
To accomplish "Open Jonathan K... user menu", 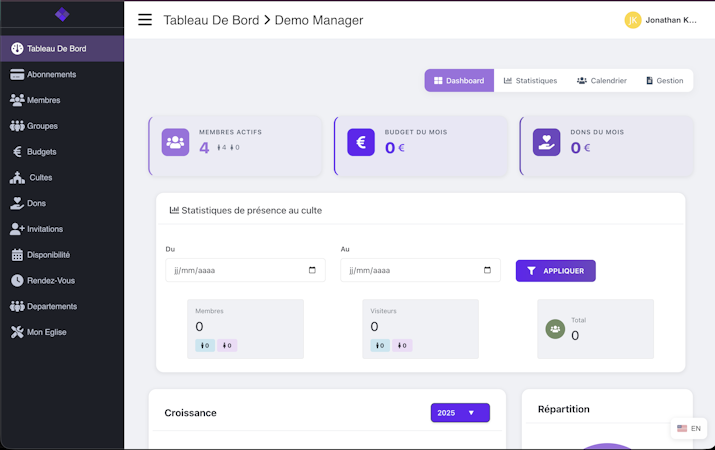I will [x=660, y=20].
